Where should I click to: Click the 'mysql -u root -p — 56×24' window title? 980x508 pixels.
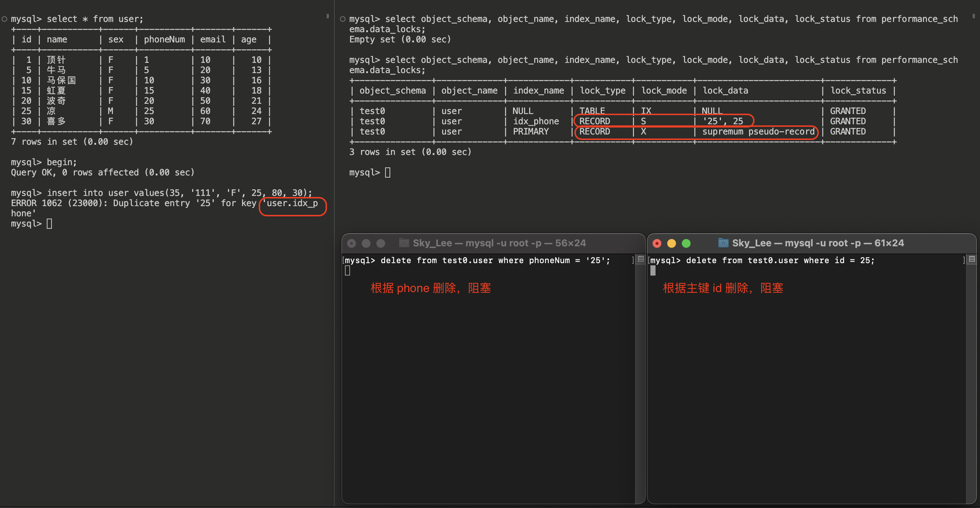(x=499, y=243)
